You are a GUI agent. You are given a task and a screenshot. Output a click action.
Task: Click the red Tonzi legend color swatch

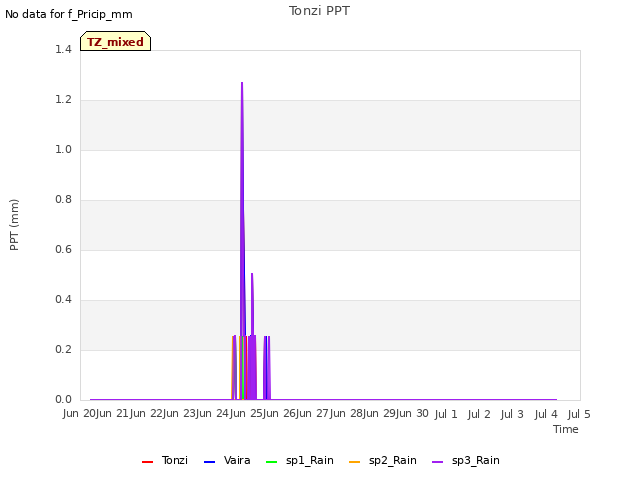[147, 462]
